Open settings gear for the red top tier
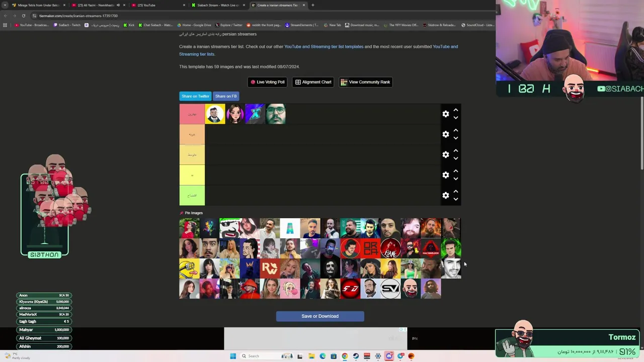Screen dimensions: 644x362 [x=445, y=114]
